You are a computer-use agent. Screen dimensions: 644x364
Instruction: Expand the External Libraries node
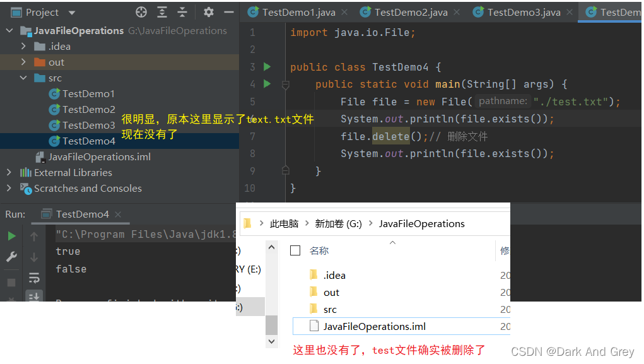point(10,172)
